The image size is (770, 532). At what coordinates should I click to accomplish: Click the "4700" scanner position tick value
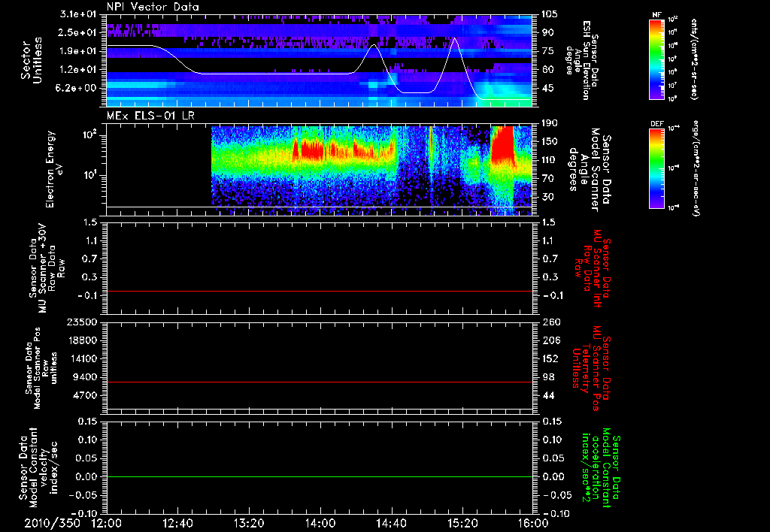coord(86,395)
